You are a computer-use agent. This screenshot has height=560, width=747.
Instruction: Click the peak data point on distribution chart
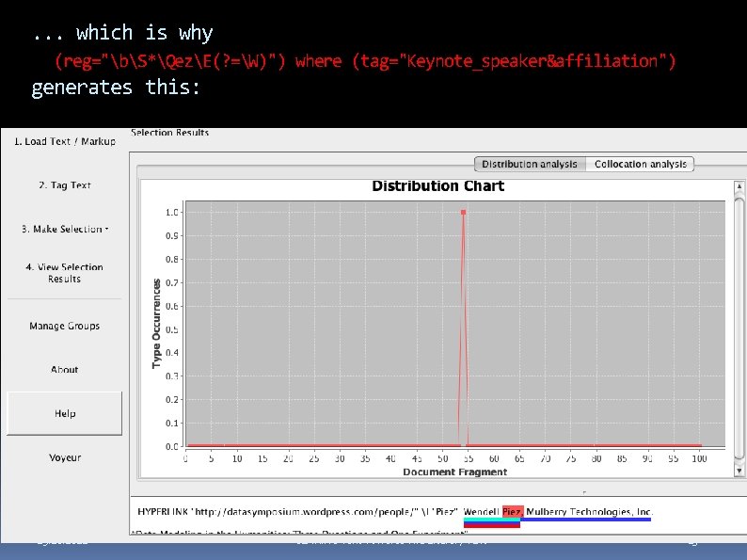point(463,213)
